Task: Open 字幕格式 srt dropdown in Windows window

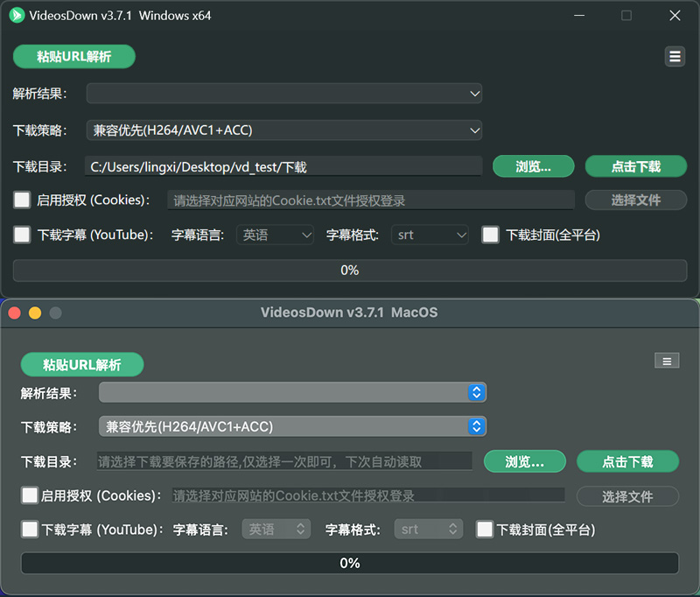Action: pyautogui.click(x=430, y=235)
